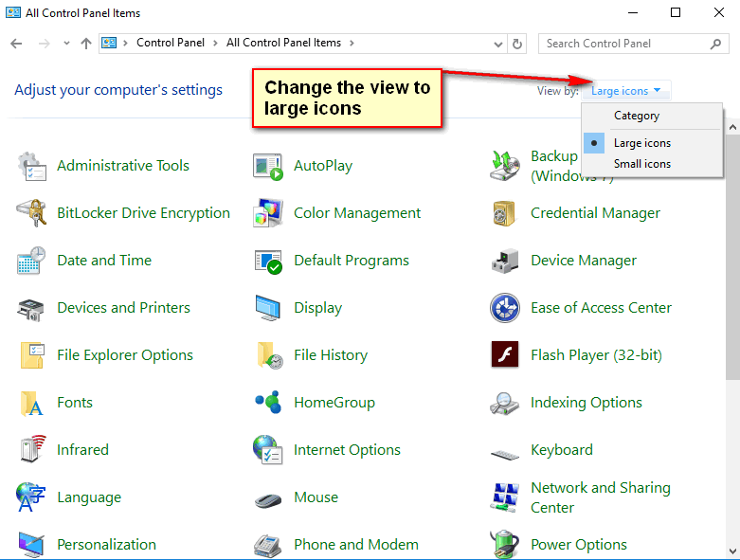Click the Language icon
740x560 pixels.
coord(30,497)
